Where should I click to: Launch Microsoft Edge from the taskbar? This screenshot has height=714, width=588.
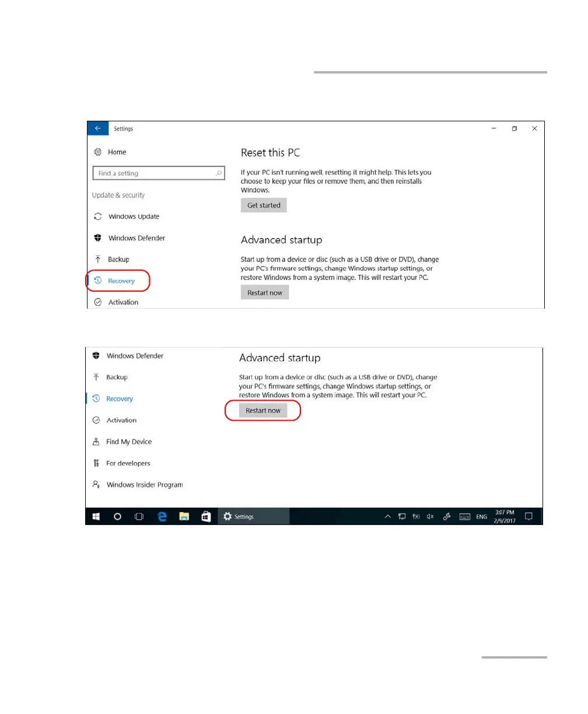162,516
